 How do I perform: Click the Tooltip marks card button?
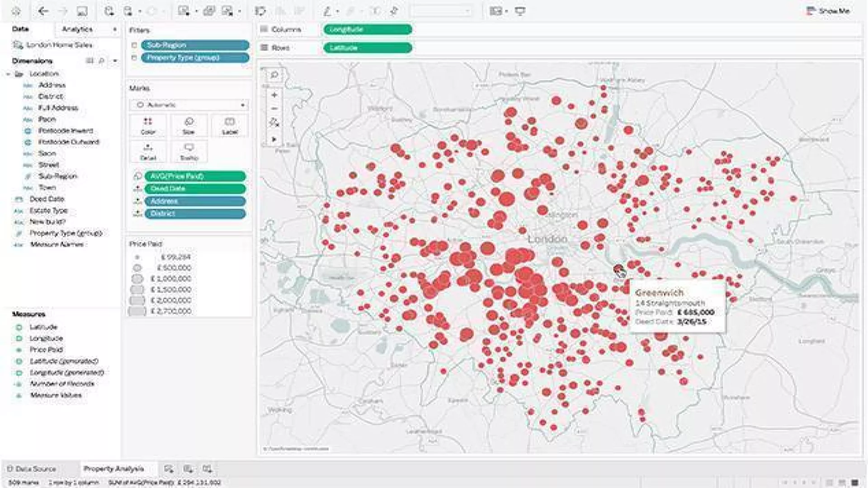(189, 151)
